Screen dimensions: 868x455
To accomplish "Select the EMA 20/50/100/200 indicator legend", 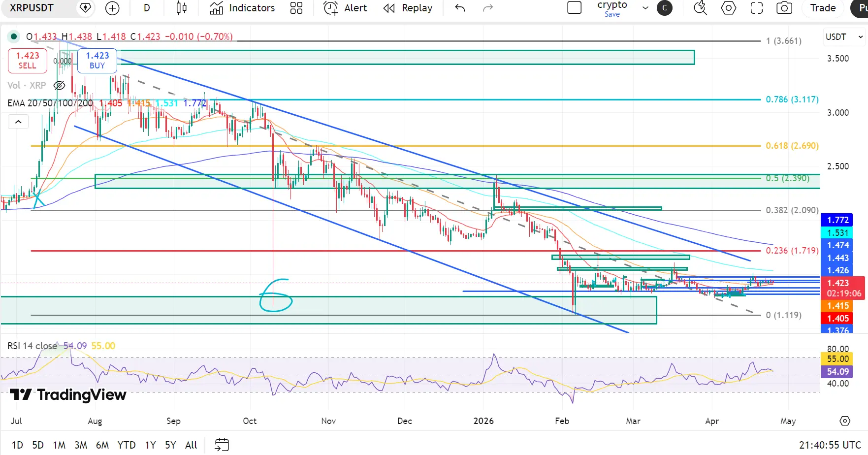I will tap(50, 103).
